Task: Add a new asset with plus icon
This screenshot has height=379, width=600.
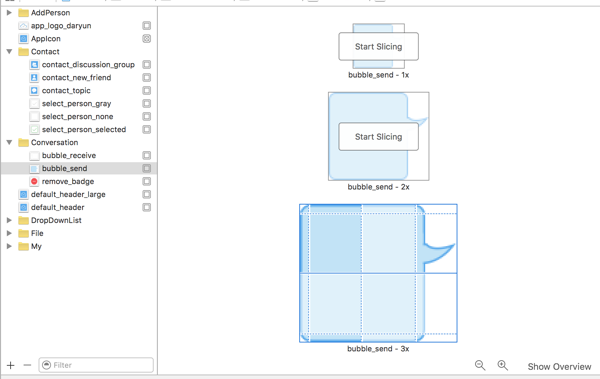Action: tap(11, 365)
